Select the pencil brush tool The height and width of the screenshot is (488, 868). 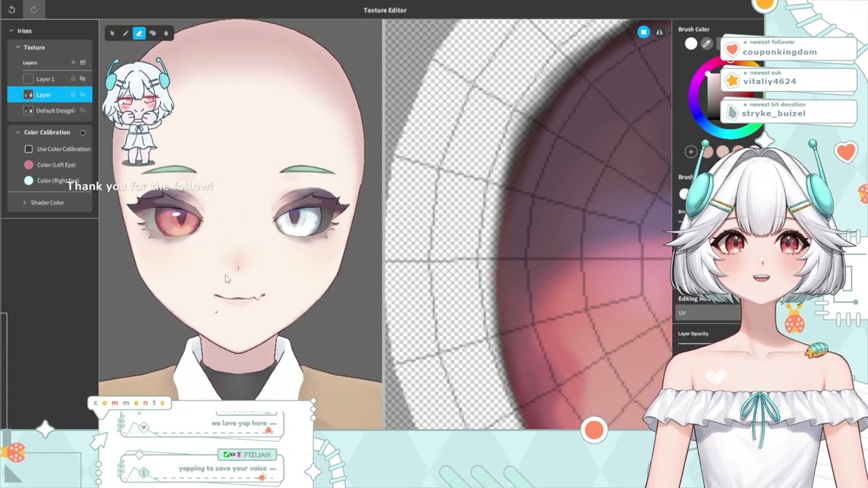[x=125, y=33]
